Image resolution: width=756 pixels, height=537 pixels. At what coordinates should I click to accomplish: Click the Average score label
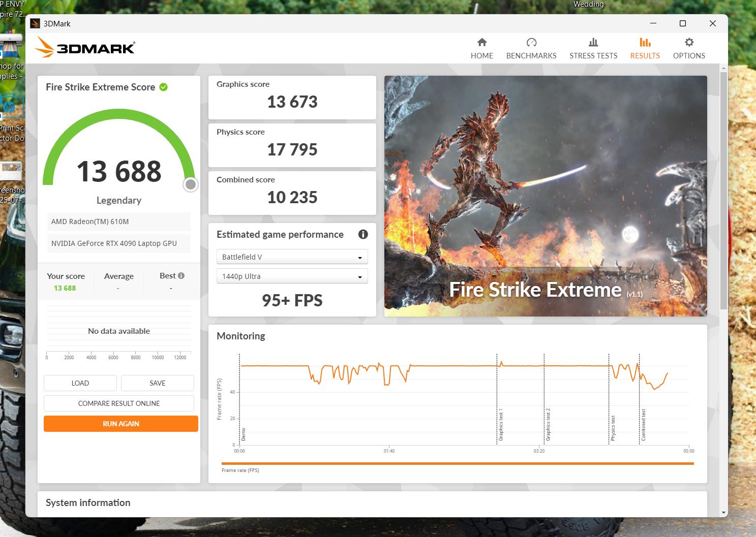[x=119, y=276]
